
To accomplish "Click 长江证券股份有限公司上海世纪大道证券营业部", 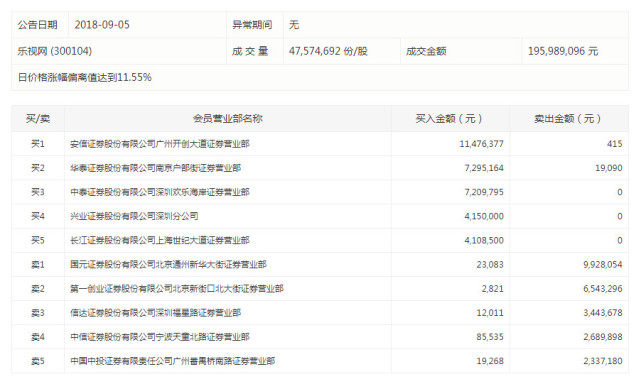I will pyautogui.click(x=160, y=240).
